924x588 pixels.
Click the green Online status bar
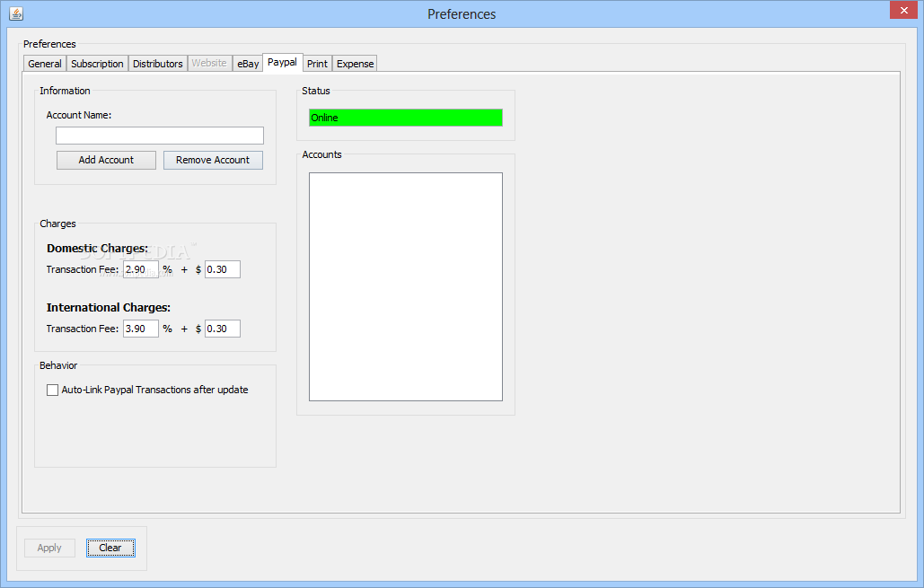(406, 118)
